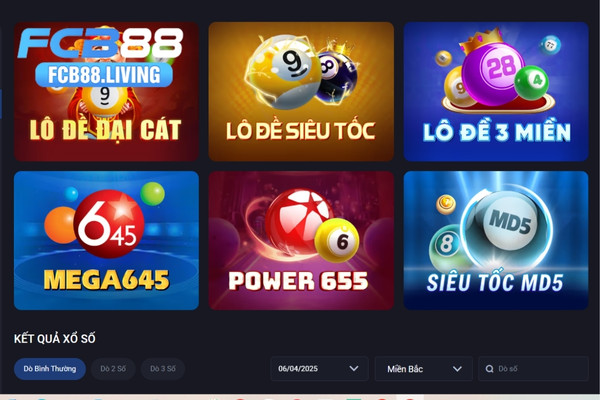The width and height of the screenshot is (600, 400).
Task: Click the purple 28 ball icon
Action: [x=494, y=74]
